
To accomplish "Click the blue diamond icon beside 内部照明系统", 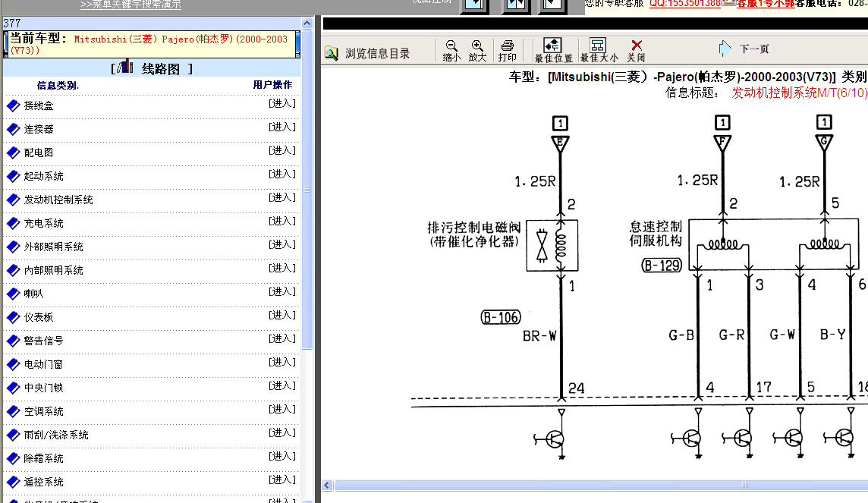I will pos(14,271).
